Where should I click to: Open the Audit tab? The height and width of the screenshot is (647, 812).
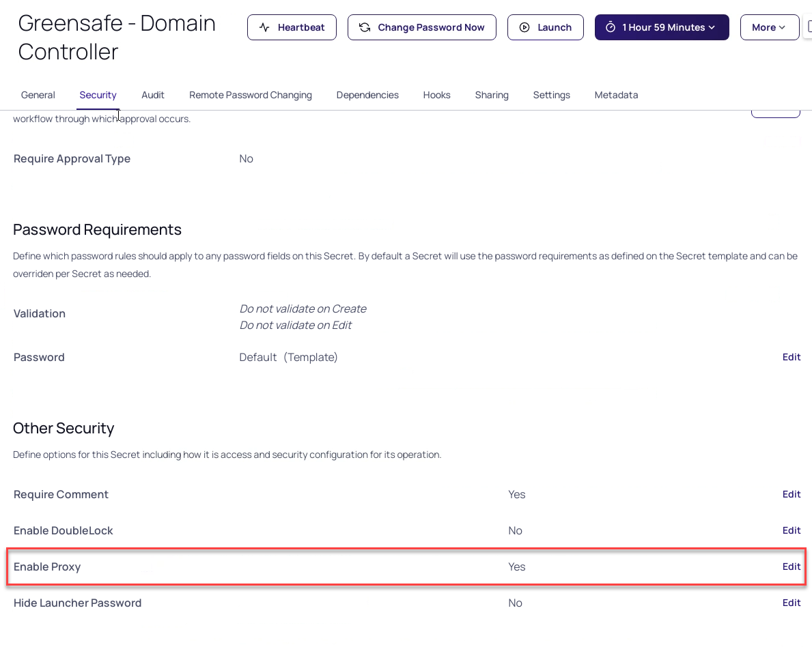click(x=153, y=95)
